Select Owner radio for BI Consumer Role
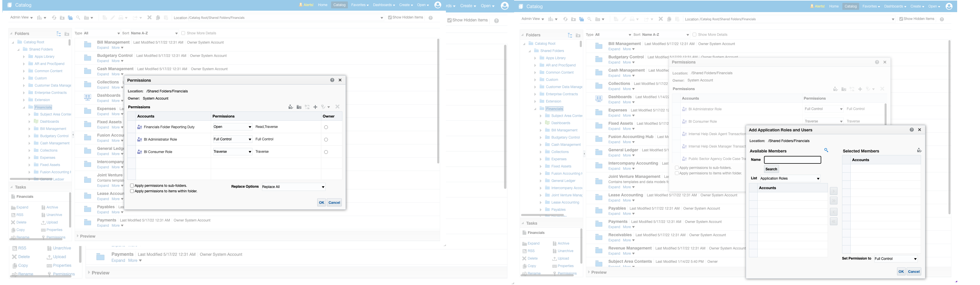The width and height of the screenshot is (980, 285). tap(326, 152)
